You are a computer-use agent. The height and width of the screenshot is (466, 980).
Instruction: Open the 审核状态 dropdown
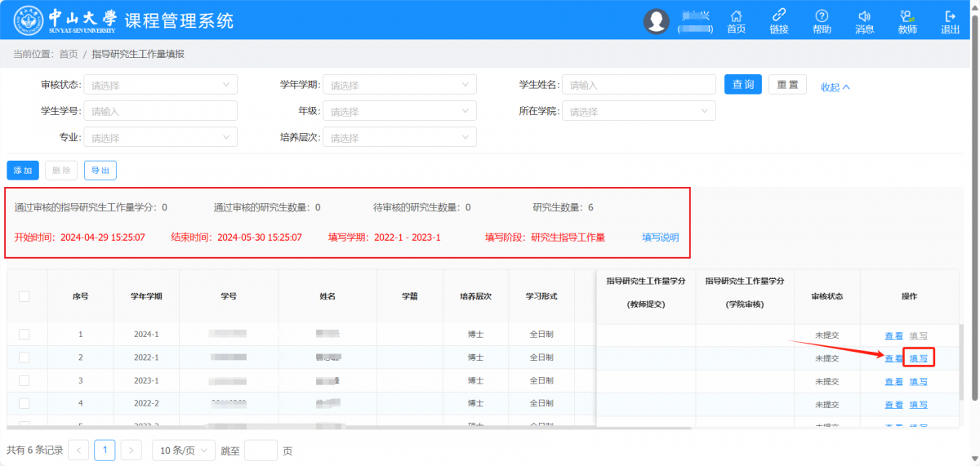[x=161, y=85]
